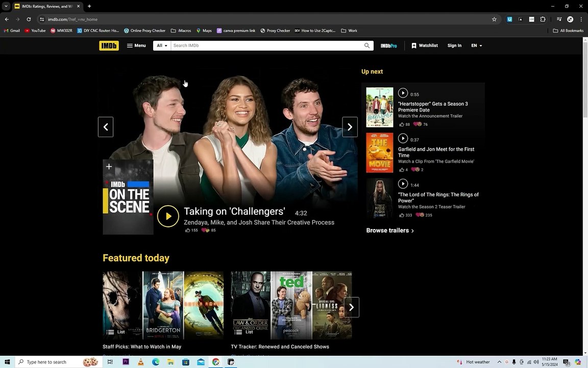Click Garfield and Jon Meet for the First Time title
This screenshot has height=368, width=588.
pos(436,152)
